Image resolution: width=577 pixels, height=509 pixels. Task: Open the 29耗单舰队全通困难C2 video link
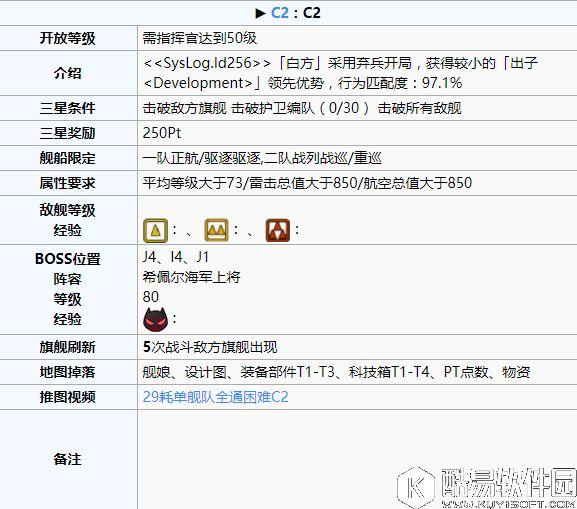[x=216, y=397]
